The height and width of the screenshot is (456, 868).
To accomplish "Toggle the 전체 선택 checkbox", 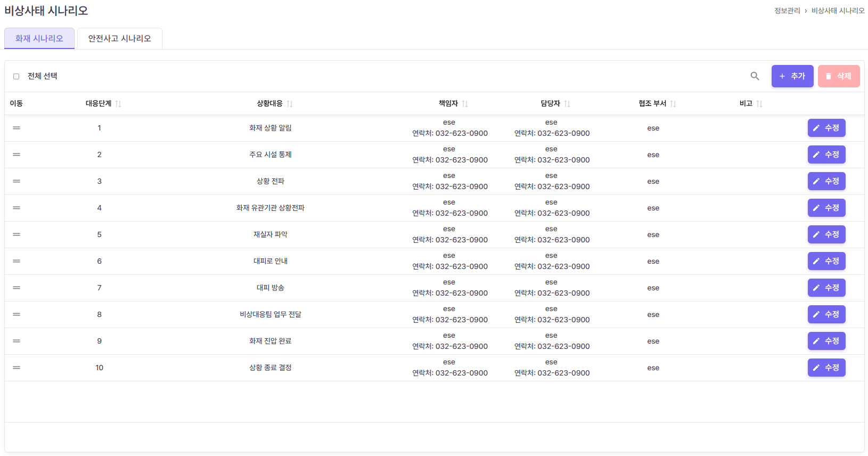I will point(17,77).
